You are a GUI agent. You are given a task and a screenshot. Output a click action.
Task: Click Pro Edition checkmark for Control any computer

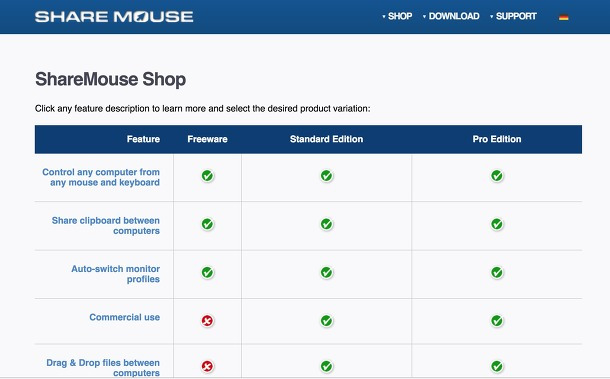(x=497, y=176)
